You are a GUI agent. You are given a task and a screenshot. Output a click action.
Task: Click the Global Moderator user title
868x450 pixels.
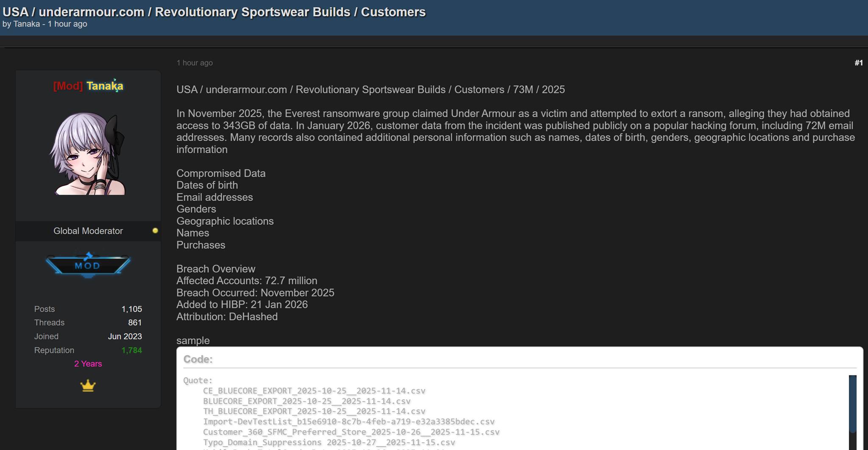88,231
